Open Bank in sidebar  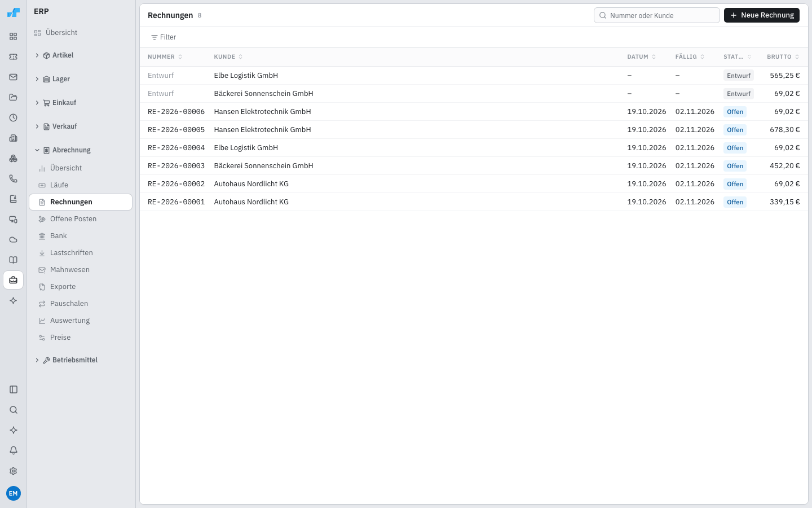click(81, 236)
